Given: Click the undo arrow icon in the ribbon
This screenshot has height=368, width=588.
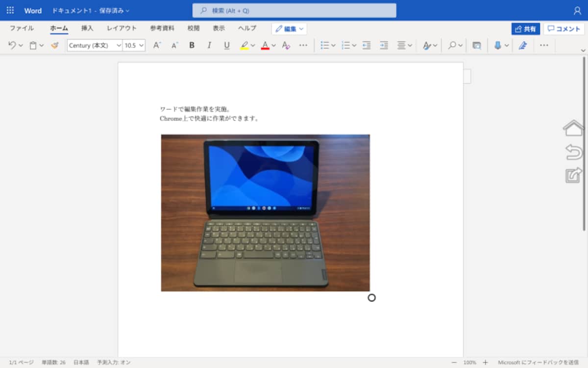Looking at the screenshot, I should pos(12,45).
